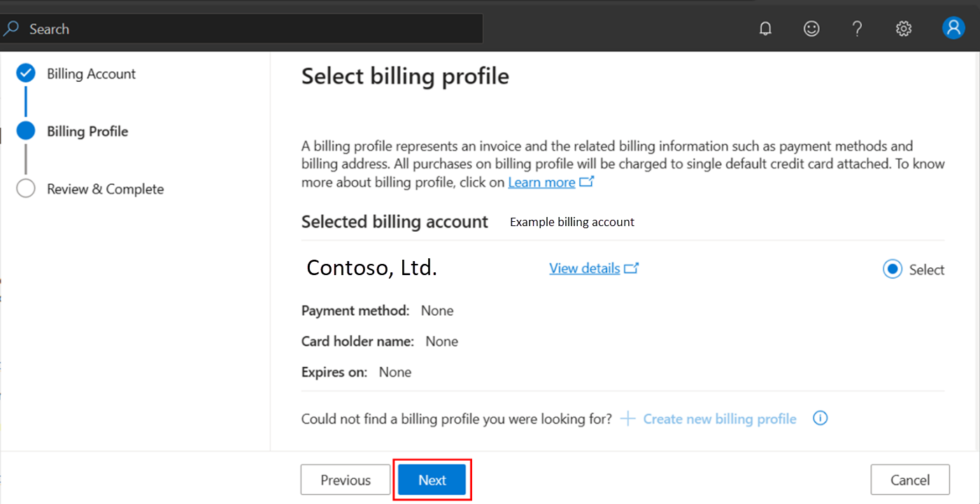Cancel the billing profile selection
This screenshot has width=980, height=504.
point(910,479)
